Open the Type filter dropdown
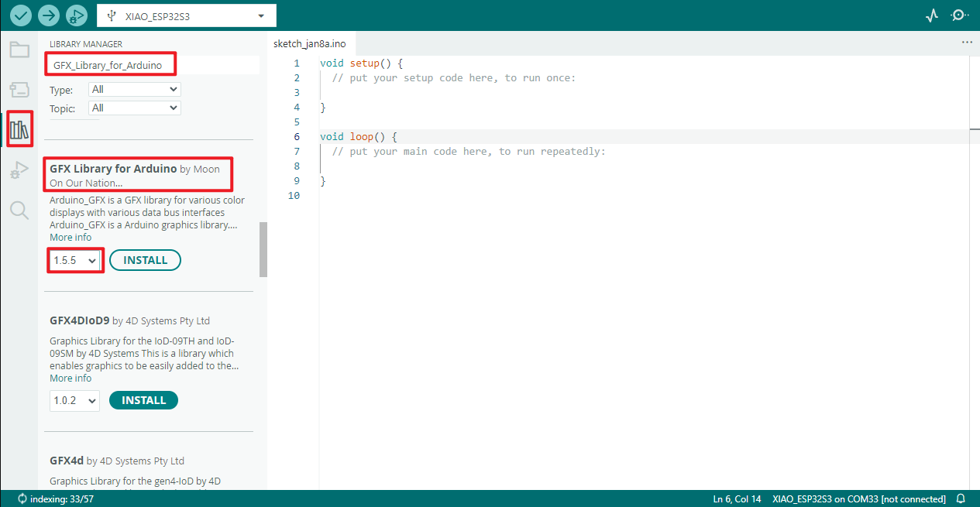 coord(134,90)
